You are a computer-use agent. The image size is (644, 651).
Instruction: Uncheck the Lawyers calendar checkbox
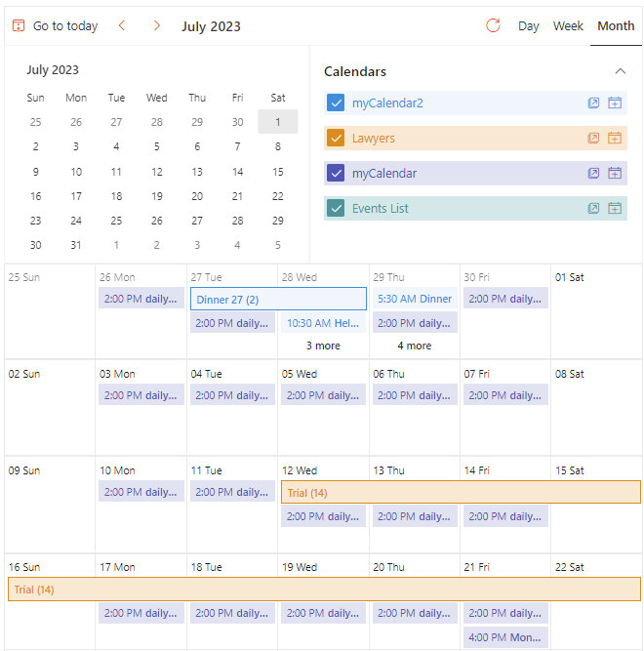click(x=336, y=138)
